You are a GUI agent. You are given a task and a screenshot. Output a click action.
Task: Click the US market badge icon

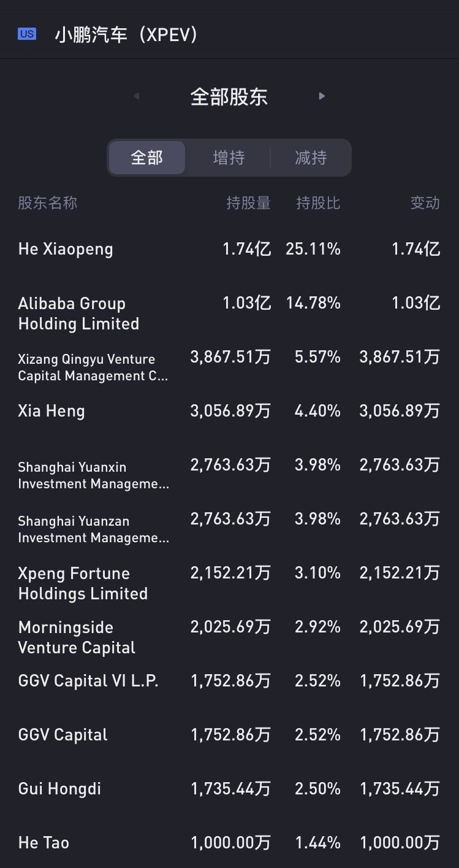tap(27, 34)
